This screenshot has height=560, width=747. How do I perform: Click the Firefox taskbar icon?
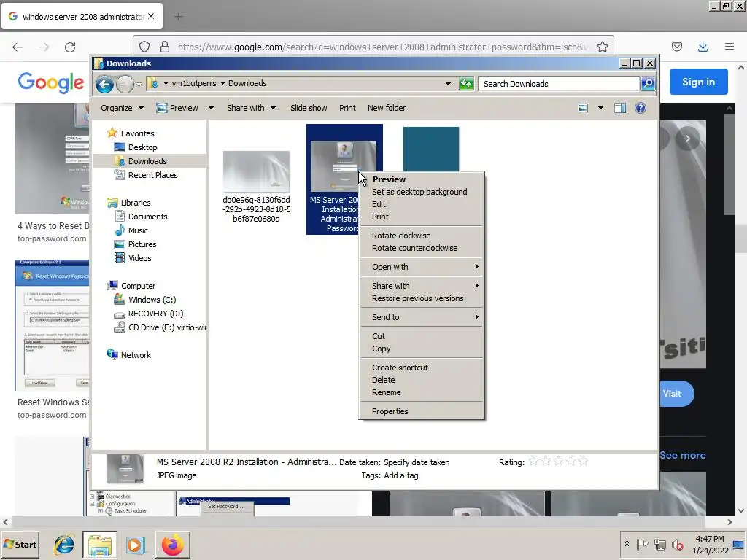(x=172, y=545)
